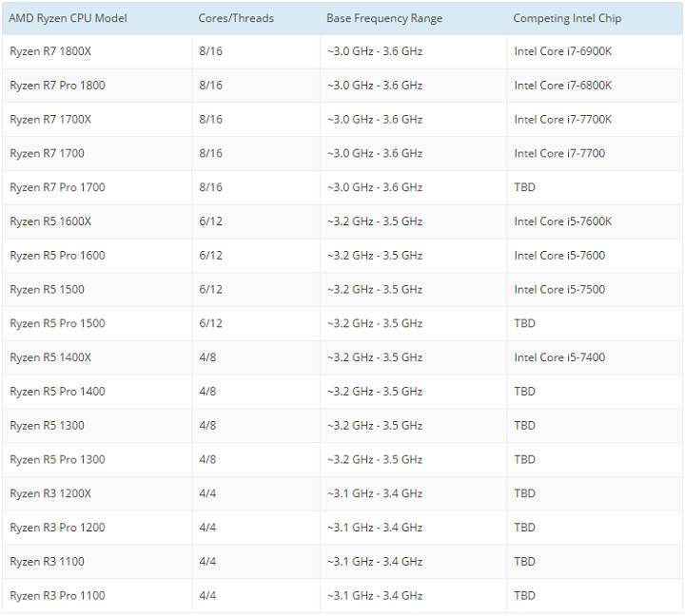This screenshot has width=685, height=616.
Task: Select the 'Ryzen R7 1800X' cell
Action: coord(96,51)
